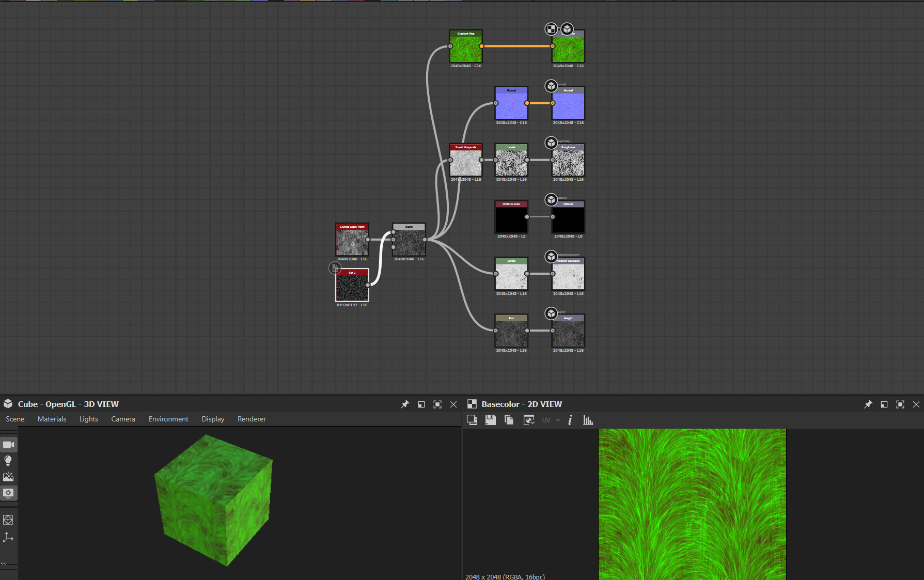This screenshot has width=924, height=580.
Task: Open the Materials menu
Action: pyautogui.click(x=52, y=419)
